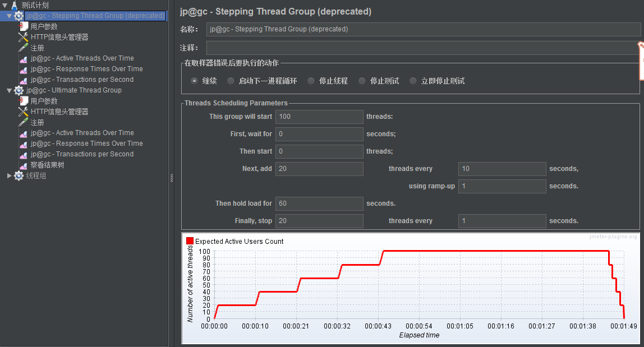Collapse the 测试计划 root node
This screenshot has height=347, width=644.
[4, 5]
